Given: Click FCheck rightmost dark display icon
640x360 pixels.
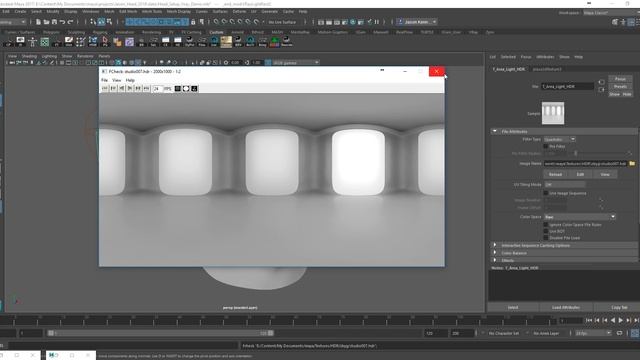Looking at the screenshot, I should 194,89.
